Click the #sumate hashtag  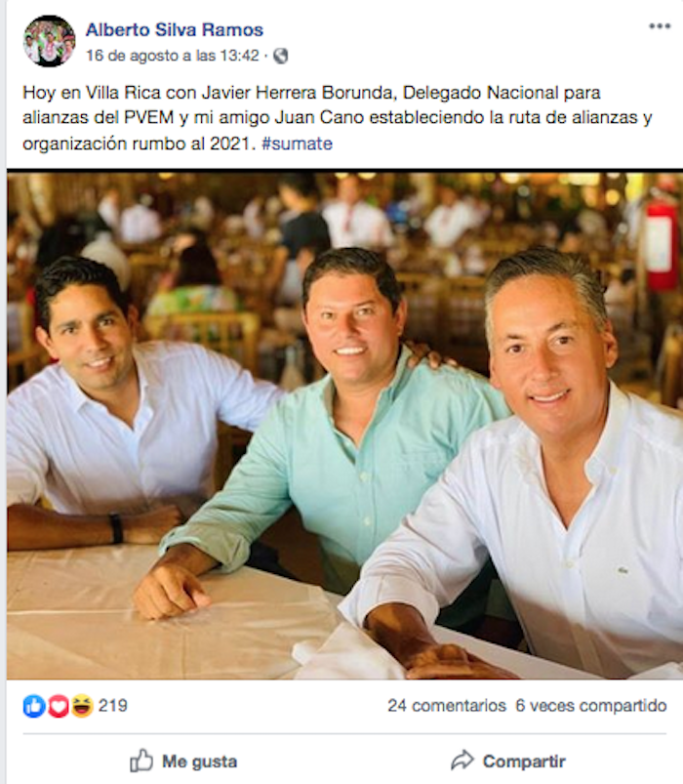coord(297,144)
